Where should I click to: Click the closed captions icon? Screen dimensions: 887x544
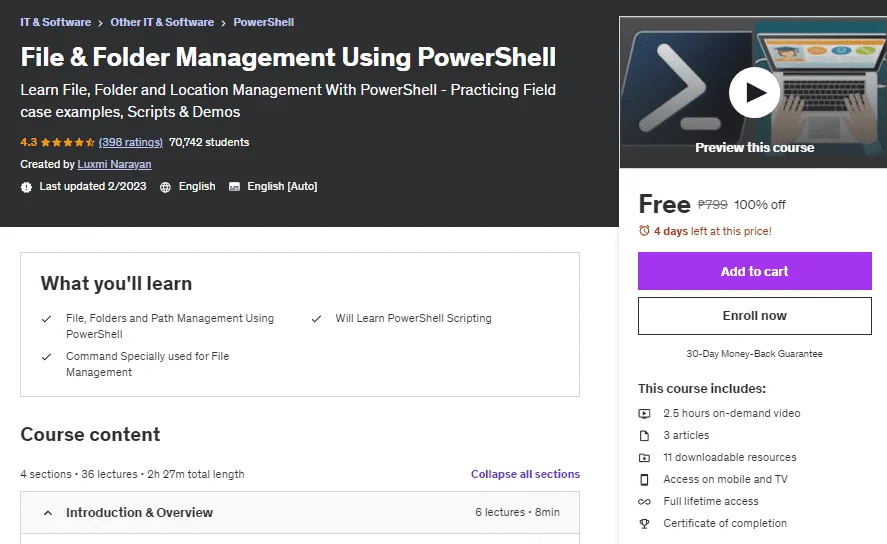click(x=234, y=187)
